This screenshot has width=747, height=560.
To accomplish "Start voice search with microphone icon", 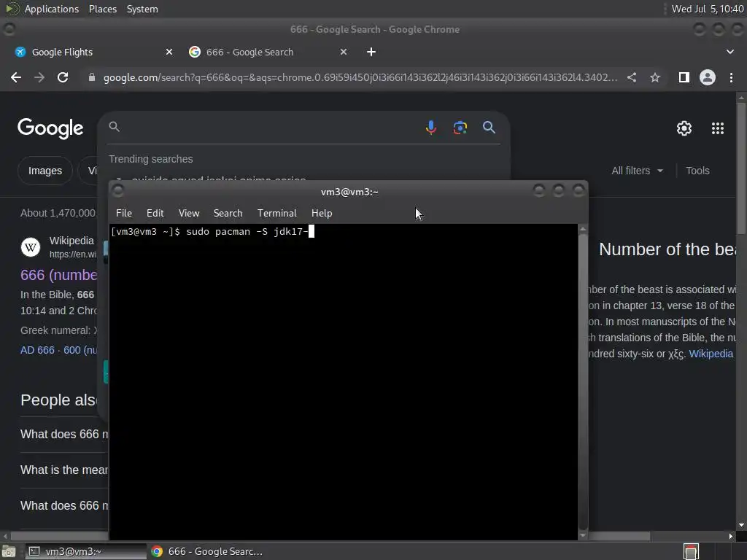I will [430, 128].
